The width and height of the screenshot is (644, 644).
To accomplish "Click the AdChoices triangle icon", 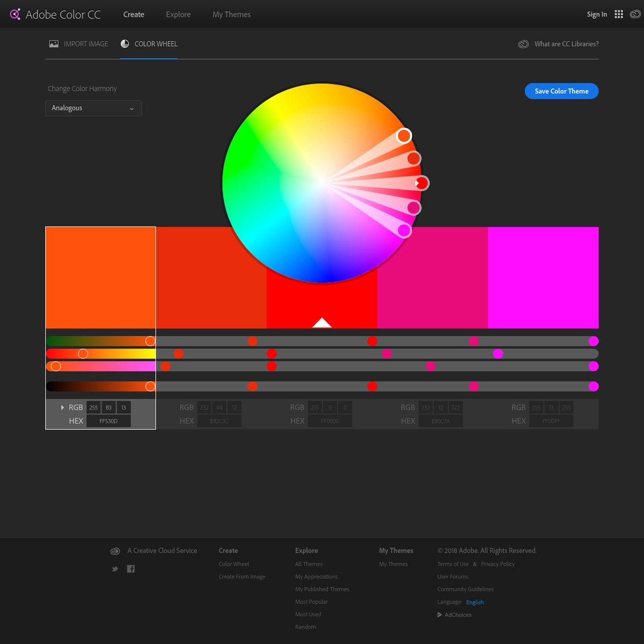I will coord(440,615).
